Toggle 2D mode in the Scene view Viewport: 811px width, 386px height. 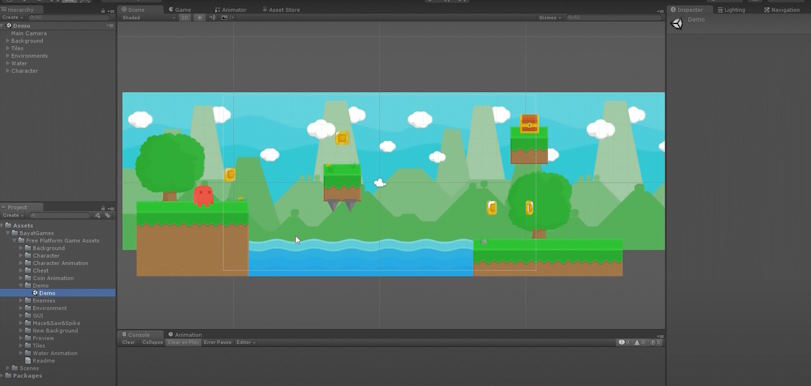coord(185,18)
